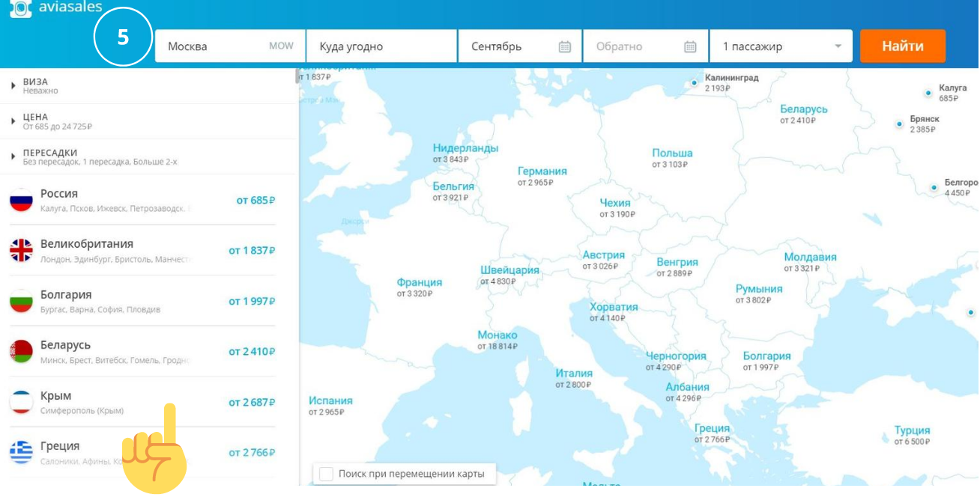Click the Kaliningrad city dot on map
The height and width of the screenshot is (503, 980).
click(695, 82)
